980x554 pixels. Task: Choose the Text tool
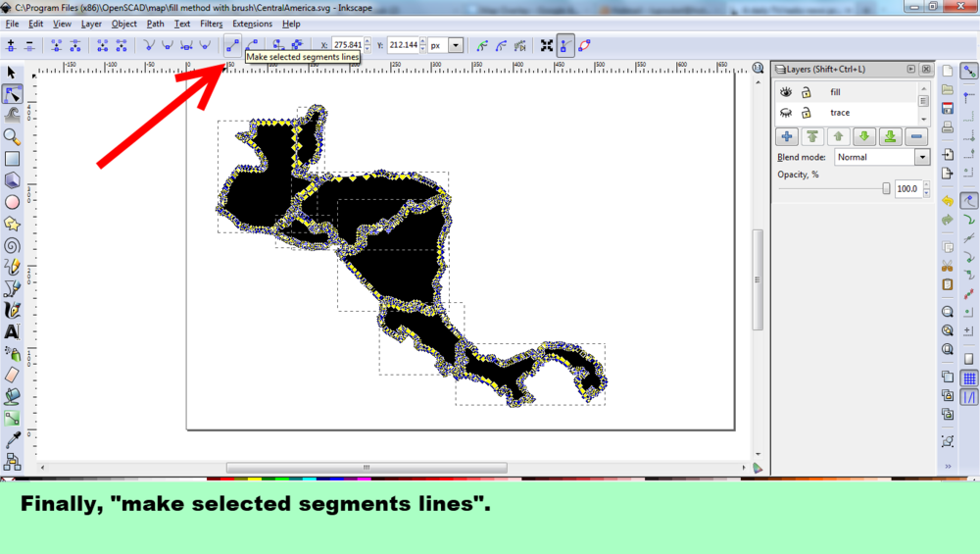pyautogui.click(x=12, y=331)
